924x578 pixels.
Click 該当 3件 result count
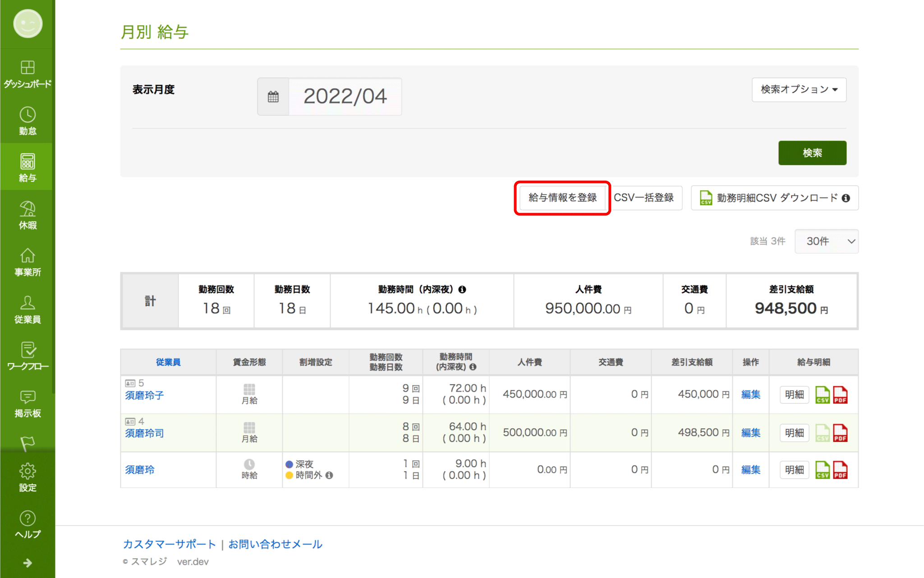768,241
